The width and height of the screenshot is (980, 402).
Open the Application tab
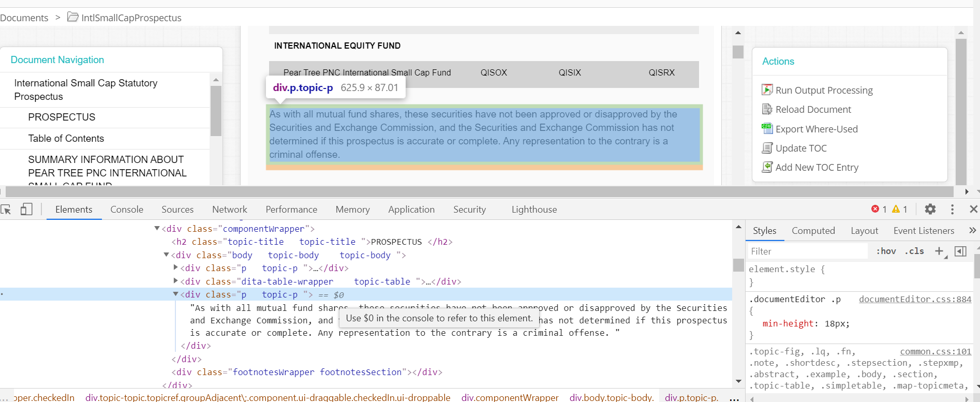(411, 209)
